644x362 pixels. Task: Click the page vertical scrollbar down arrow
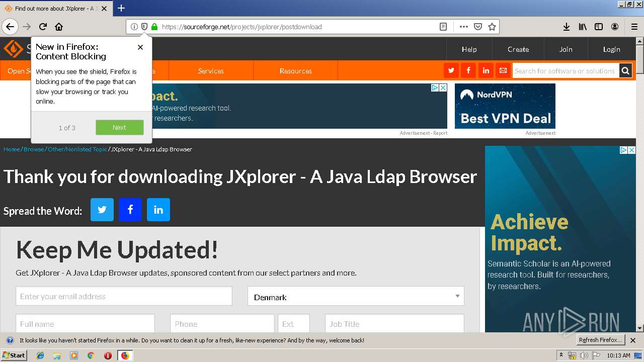click(640, 328)
